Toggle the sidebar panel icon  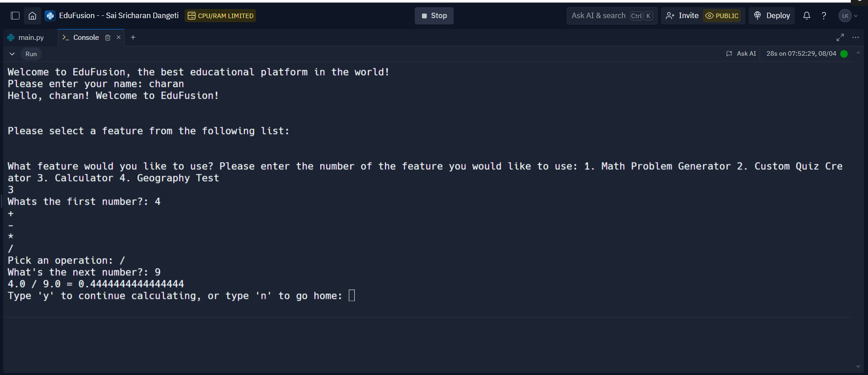[x=15, y=16]
